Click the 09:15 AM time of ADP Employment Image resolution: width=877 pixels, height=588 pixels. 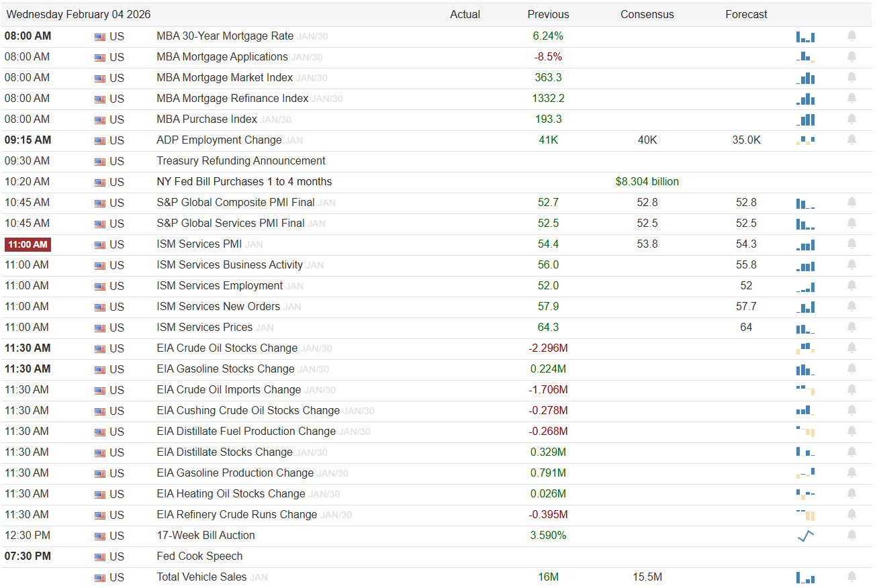click(28, 140)
